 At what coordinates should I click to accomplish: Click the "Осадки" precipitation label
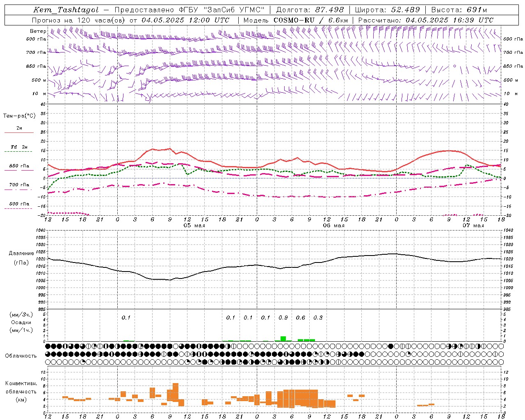pos(21,322)
